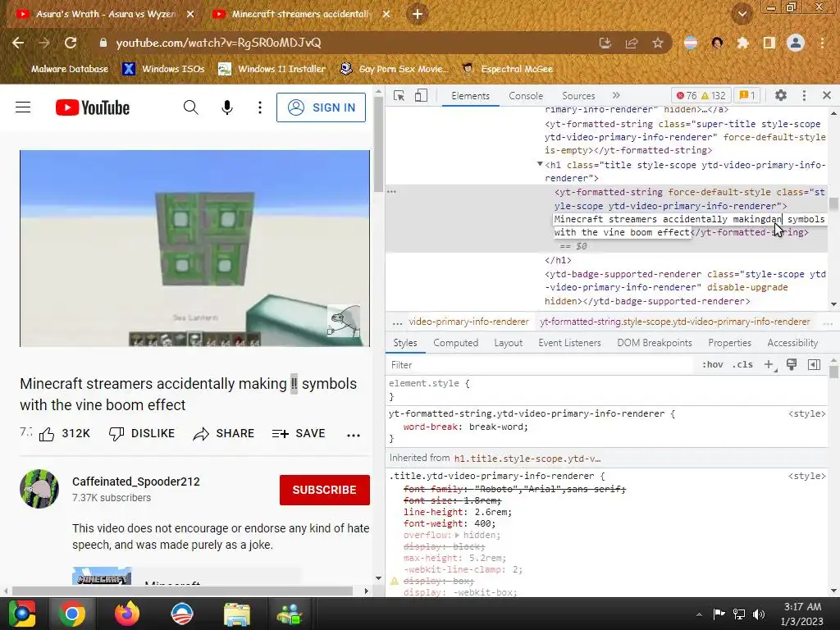The image size is (840, 630).
Task: Toggle rendering emulations paintbrush icon
Action: point(792,365)
